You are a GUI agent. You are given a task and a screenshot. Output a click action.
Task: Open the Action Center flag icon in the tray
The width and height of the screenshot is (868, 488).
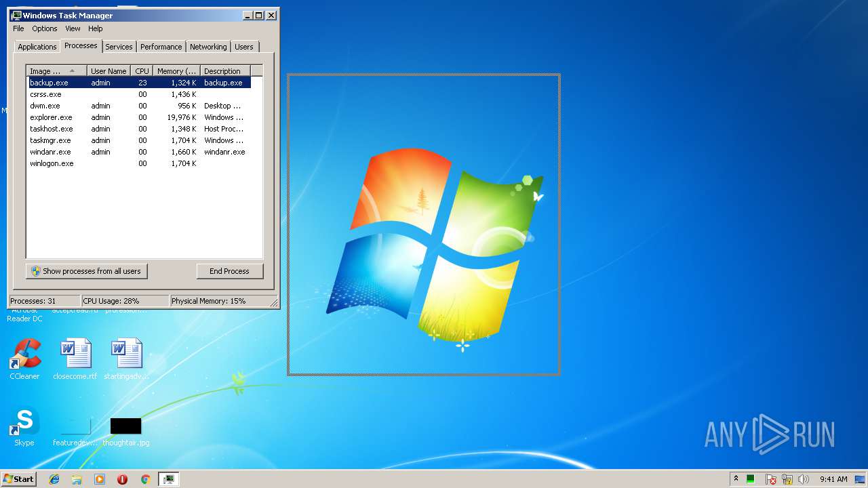click(771, 479)
